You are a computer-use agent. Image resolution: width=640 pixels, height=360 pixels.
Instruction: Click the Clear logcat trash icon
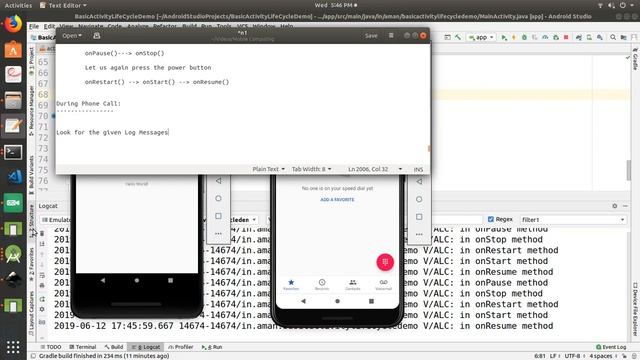pos(42,233)
